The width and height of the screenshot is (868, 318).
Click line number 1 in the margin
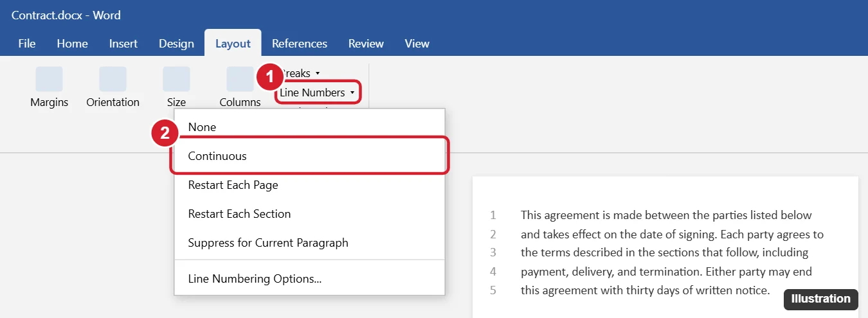pyautogui.click(x=493, y=215)
